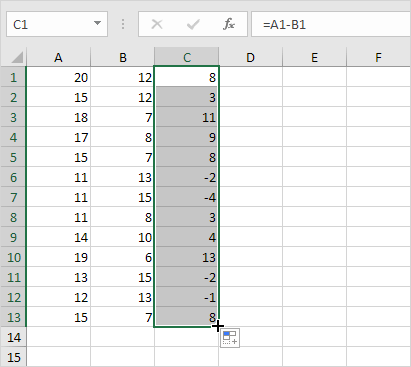Select row 13 header
This screenshot has width=411, height=367.
click(x=13, y=317)
